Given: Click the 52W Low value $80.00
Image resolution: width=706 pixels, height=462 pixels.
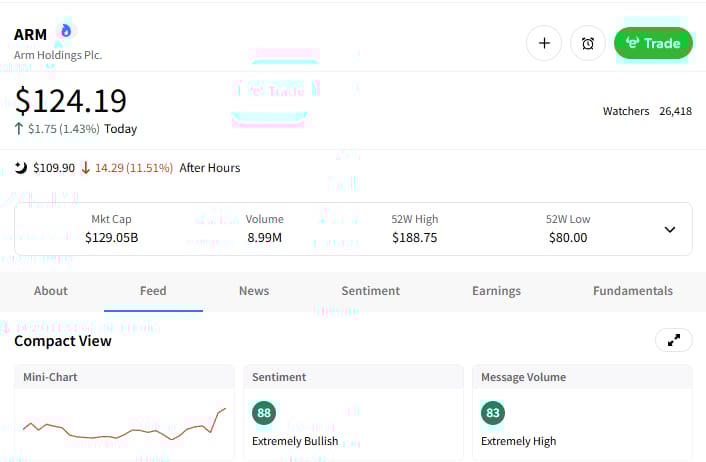Looking at the screenshot, I should 568,237.
